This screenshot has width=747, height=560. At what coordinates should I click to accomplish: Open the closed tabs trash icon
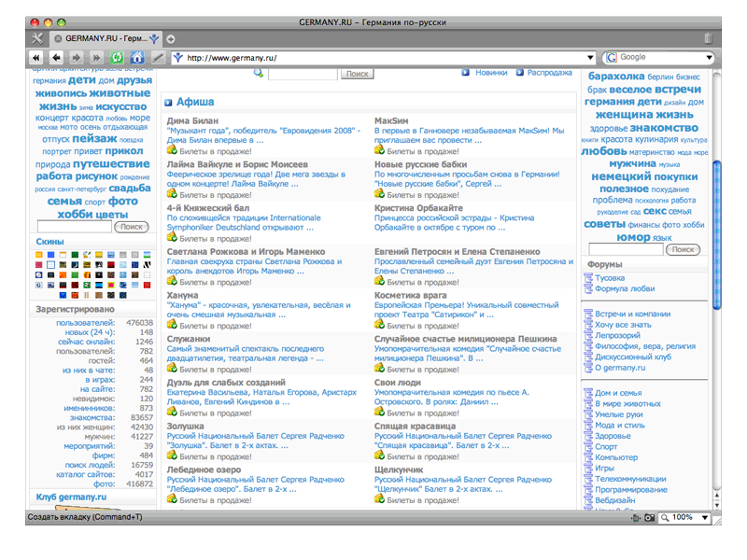tap(708, 38)
